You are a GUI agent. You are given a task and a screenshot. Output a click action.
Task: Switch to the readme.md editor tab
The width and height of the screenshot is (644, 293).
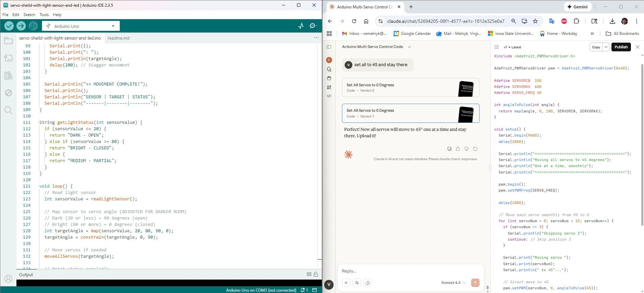[x=118, y=38]
